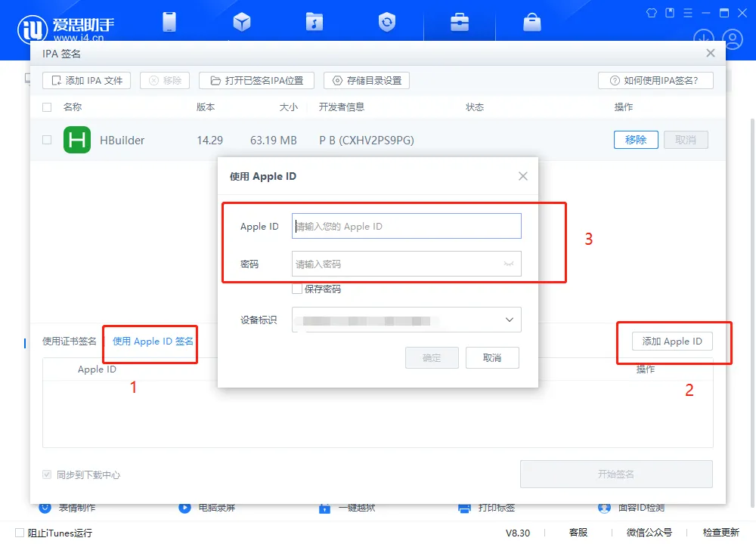Click the disabled 移除 toolbar button
756x544 pixels.
tap(164, 81)
